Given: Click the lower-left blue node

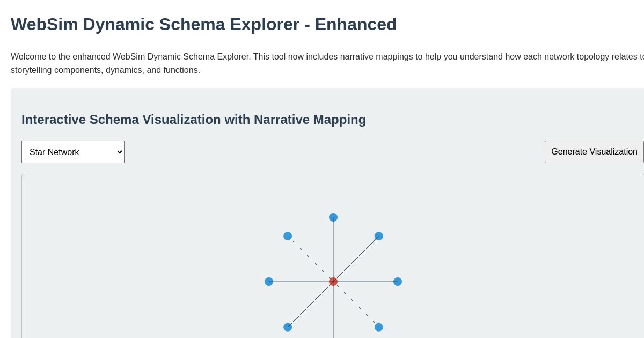Looking at the screenshot, I should tap(288, 327).
